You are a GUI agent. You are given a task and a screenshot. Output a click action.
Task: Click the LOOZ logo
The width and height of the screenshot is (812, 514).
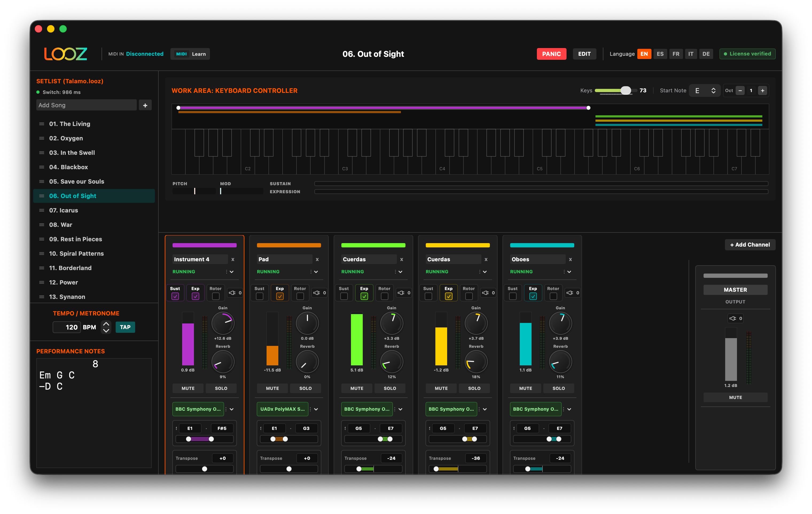(x=66, y=54)
